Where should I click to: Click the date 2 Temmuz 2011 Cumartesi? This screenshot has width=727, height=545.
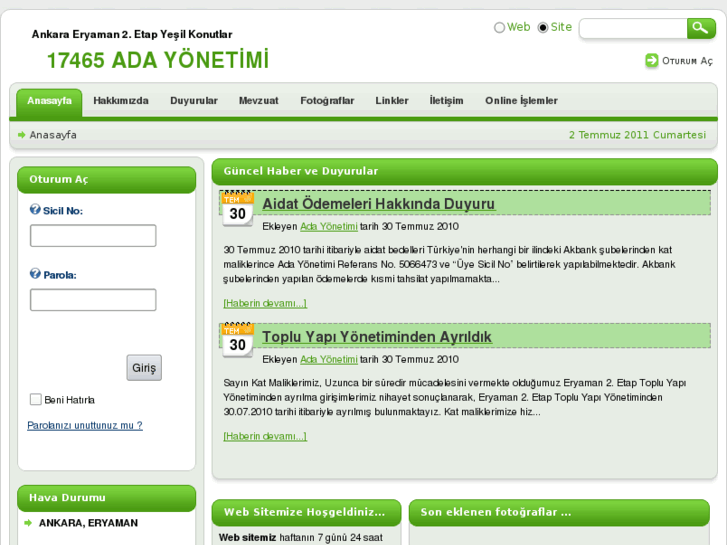(x=638, y=135)
